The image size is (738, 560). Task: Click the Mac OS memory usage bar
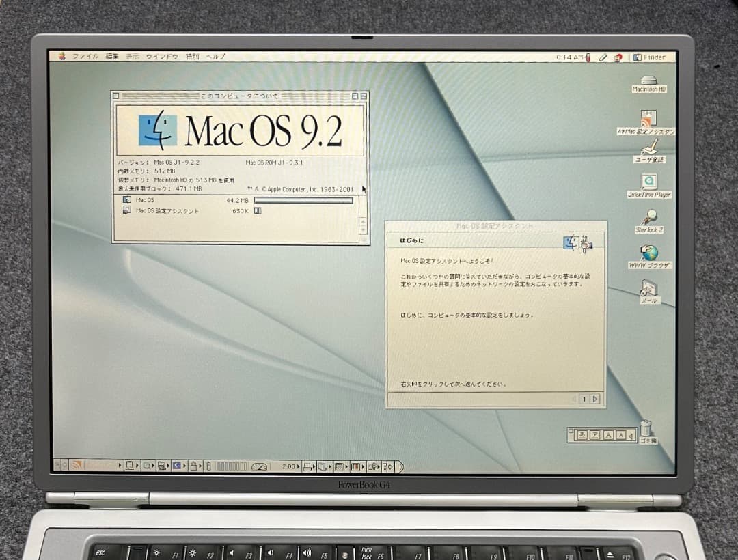[302, 199]
